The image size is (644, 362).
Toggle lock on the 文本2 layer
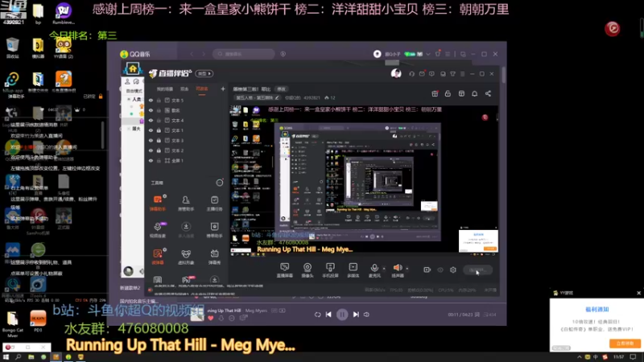159,150
